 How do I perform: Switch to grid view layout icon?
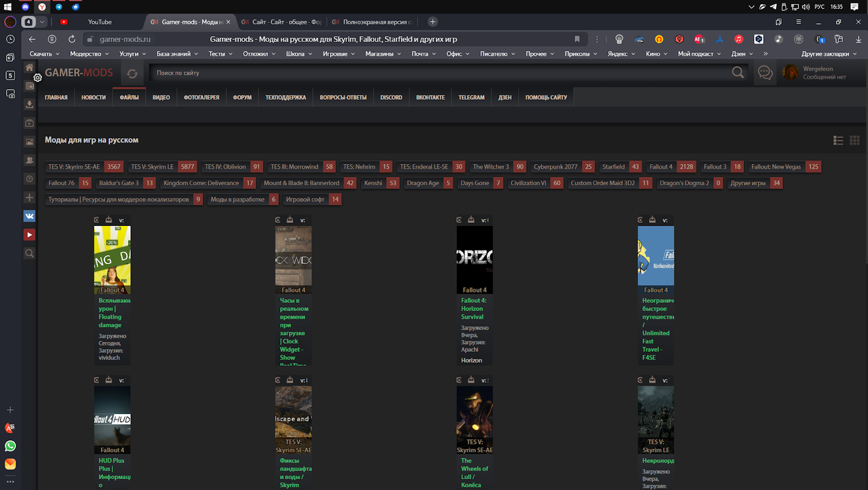(854, 140)
